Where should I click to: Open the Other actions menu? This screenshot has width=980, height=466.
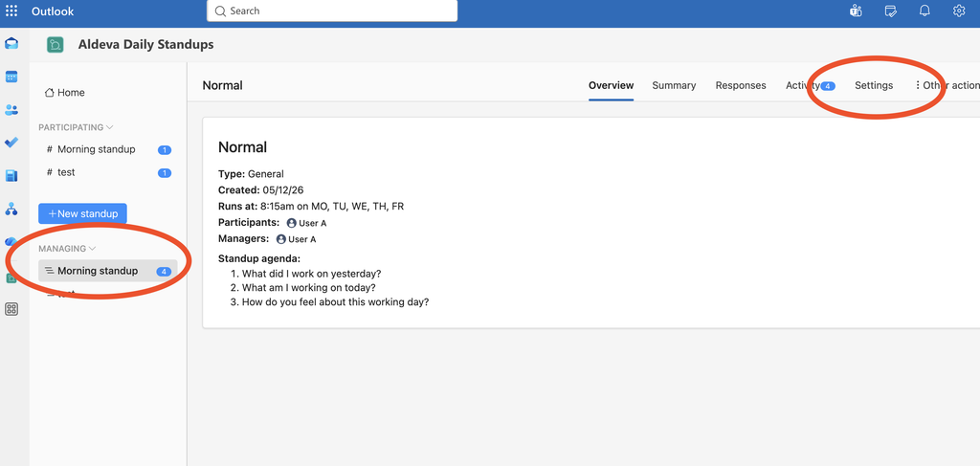click(947, 85)
